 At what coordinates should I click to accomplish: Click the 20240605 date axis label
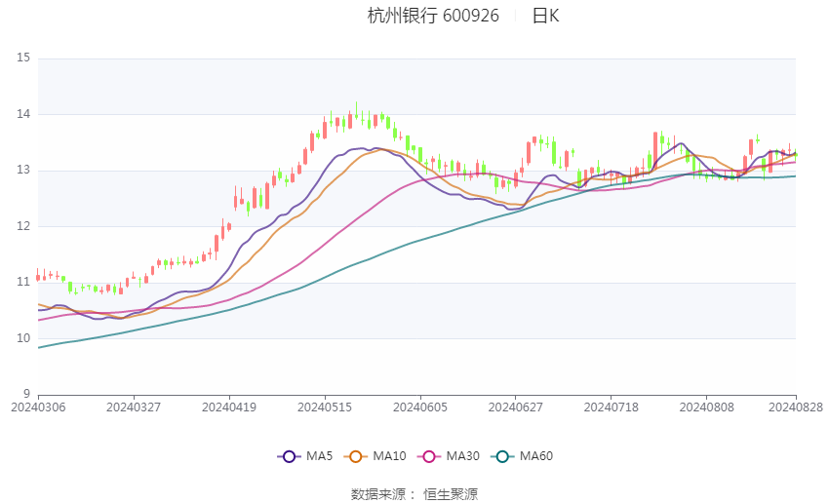click(x=420, y=407)
